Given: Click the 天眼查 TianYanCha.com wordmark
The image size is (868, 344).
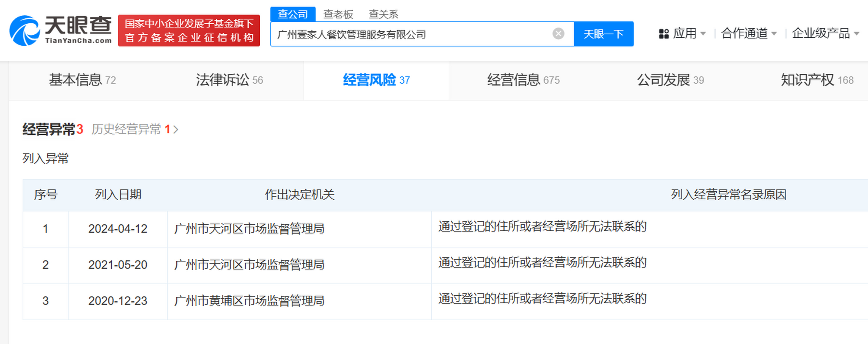Looking at the screenshot, I should (x=78, y=30).
